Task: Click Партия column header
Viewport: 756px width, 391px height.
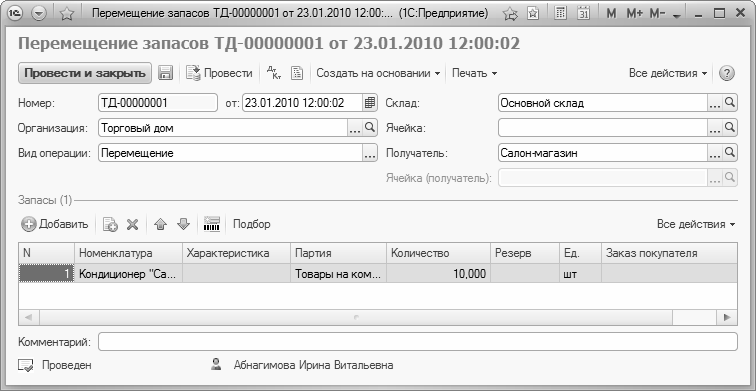Action: click(338, 253)
